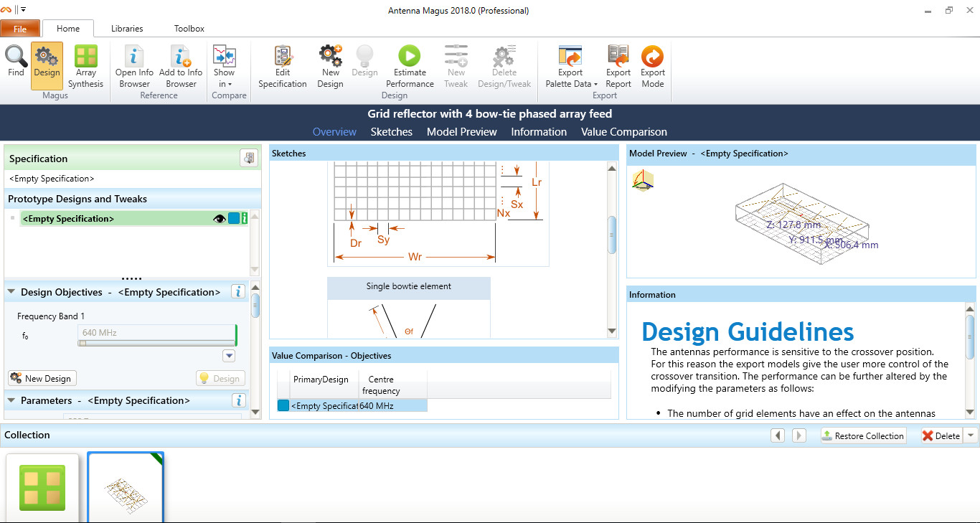Go to the Overview view
Screen dimensions: 980x523
point(334,132)
